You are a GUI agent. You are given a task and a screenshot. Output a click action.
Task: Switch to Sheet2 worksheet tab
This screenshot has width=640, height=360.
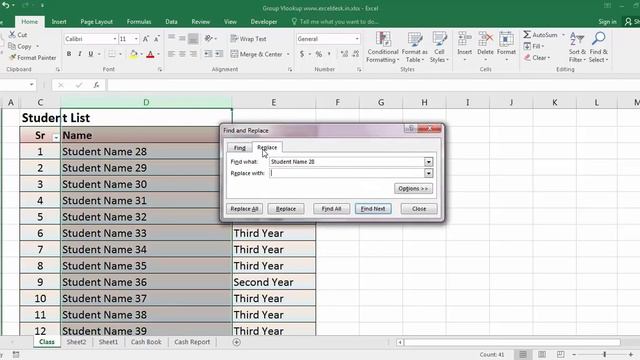tap(76, 342)
